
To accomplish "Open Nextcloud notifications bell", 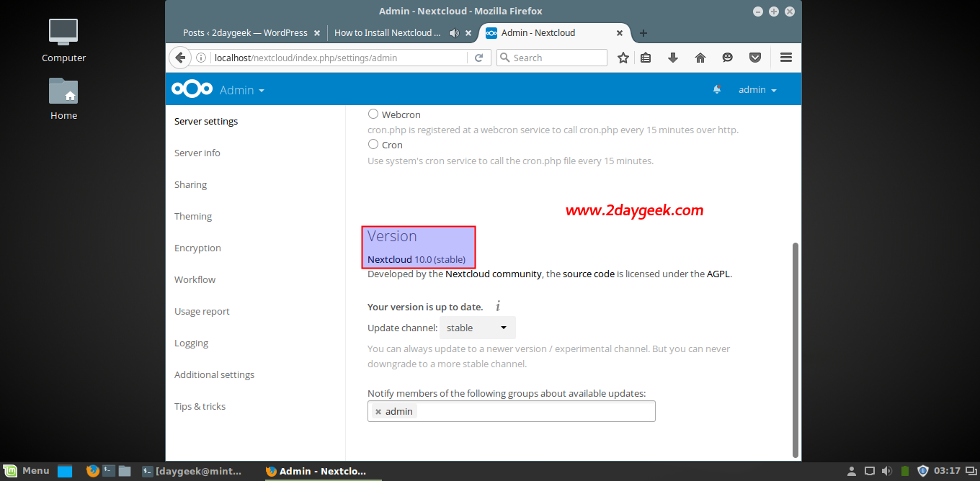I will click(x=717, y=89).
